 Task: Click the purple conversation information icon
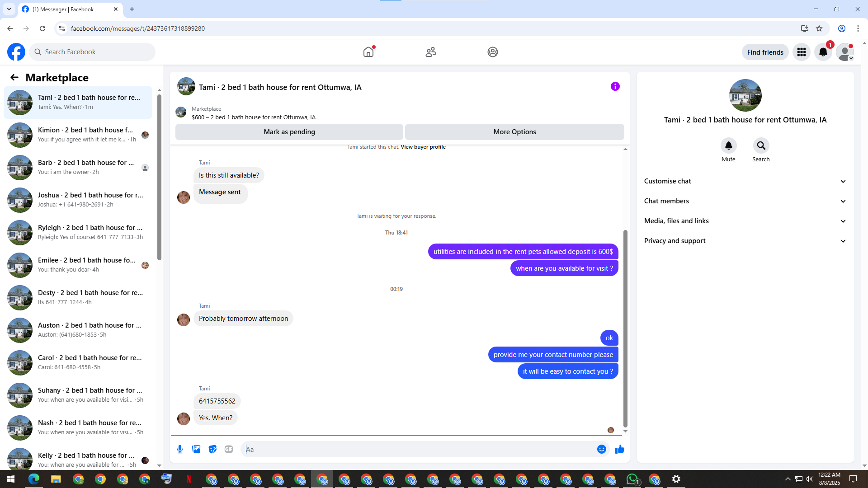615,86
